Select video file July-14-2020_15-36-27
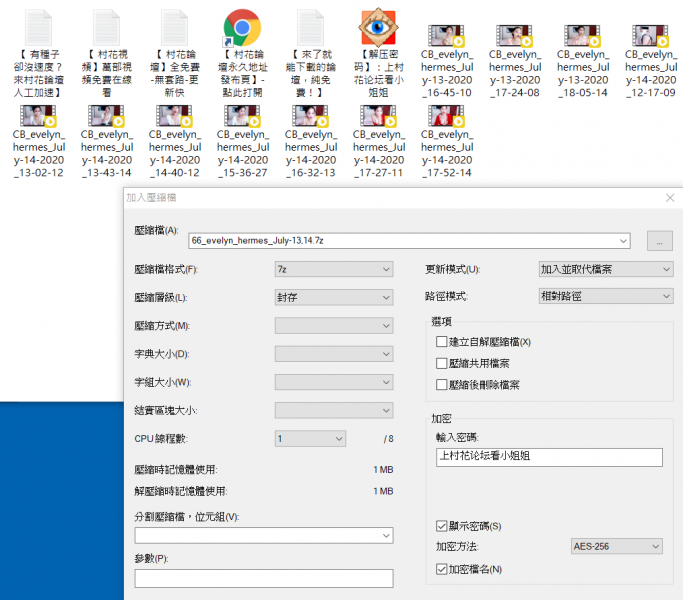 pyautogui.click(x=242, y=116)
